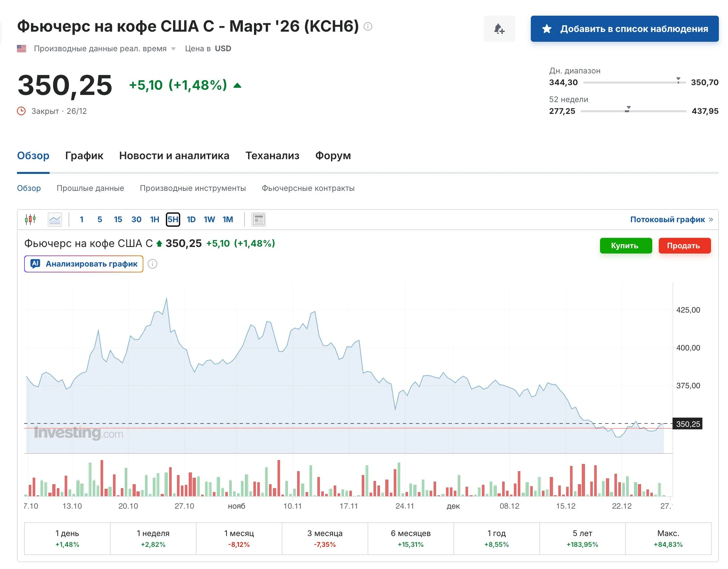Click info icon next to Анализировать график
Viewport: 728px width, 569px height.
[152, 264]
